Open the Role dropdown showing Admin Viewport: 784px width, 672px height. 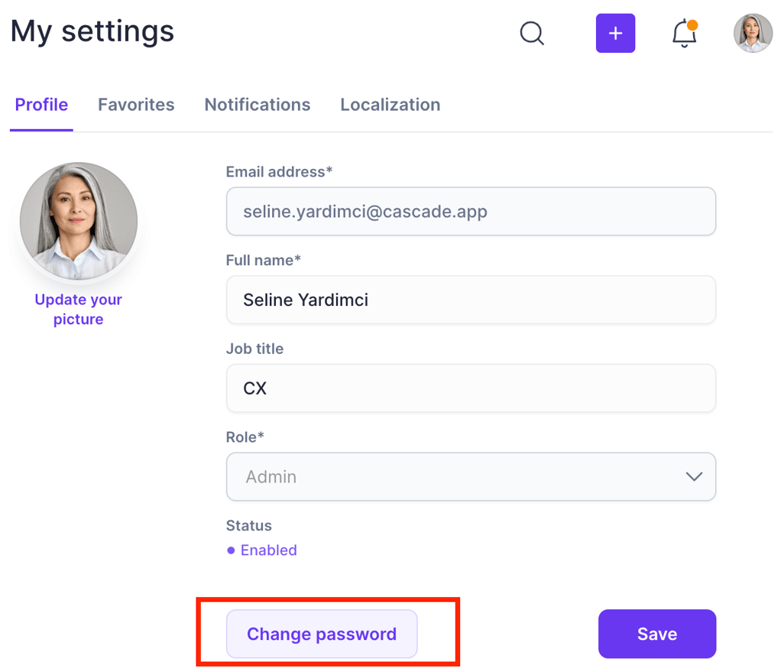click(471, 476)
